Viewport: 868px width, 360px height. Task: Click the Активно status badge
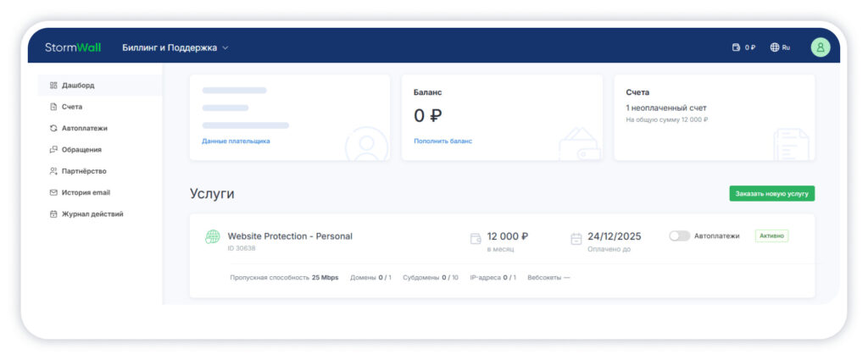coord(771,236)
